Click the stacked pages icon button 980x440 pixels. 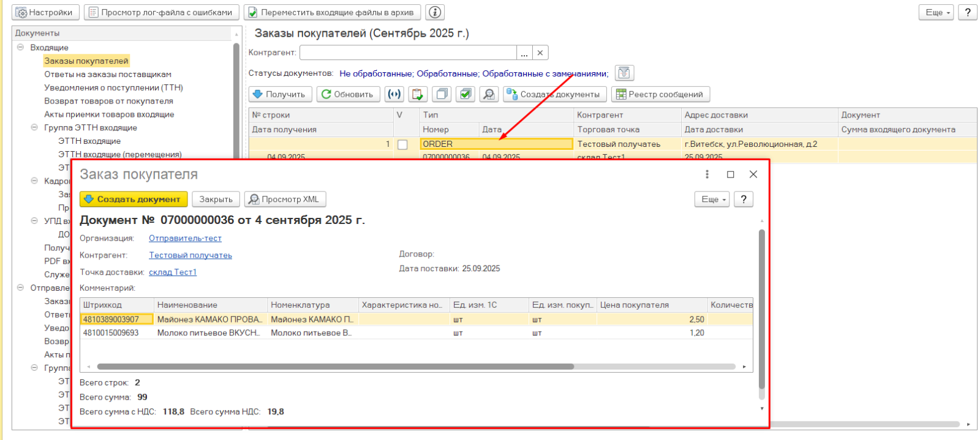coord(442,94)
